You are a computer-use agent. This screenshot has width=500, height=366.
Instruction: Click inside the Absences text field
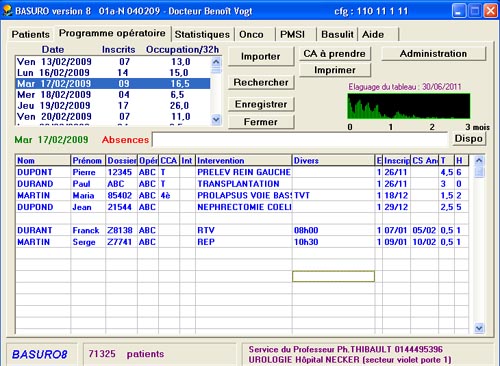click(300, 140)
